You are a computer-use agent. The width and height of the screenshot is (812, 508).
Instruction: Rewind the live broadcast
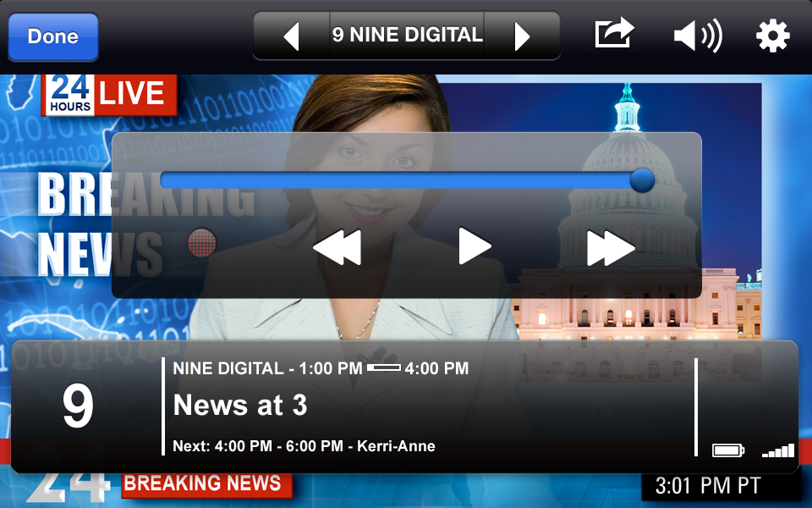[x=337, y=247]
